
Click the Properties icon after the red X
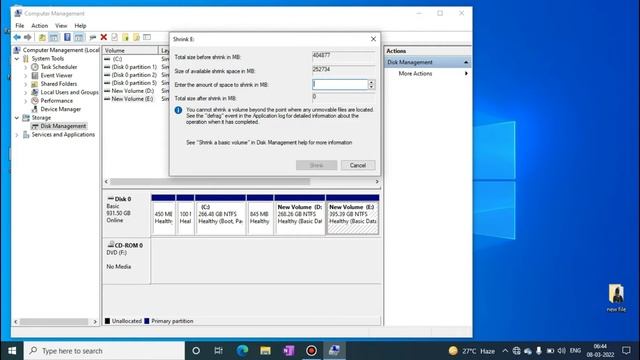pos(115,37)
